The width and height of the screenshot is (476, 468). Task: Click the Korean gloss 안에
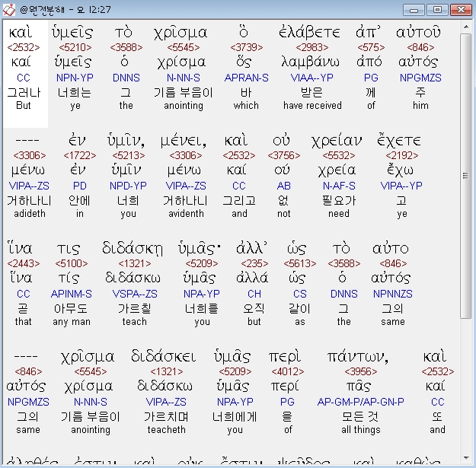(x=79, y=200)
